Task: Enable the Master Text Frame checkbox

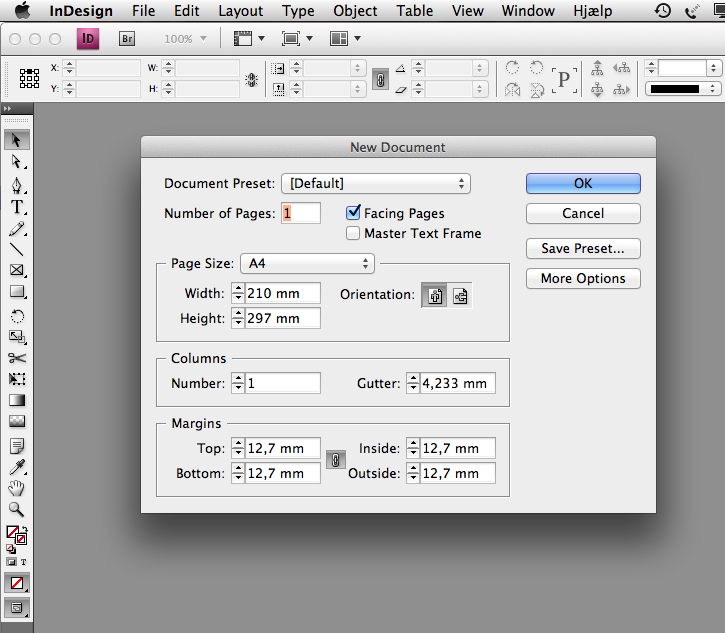Action: click(x=353, y=233)
